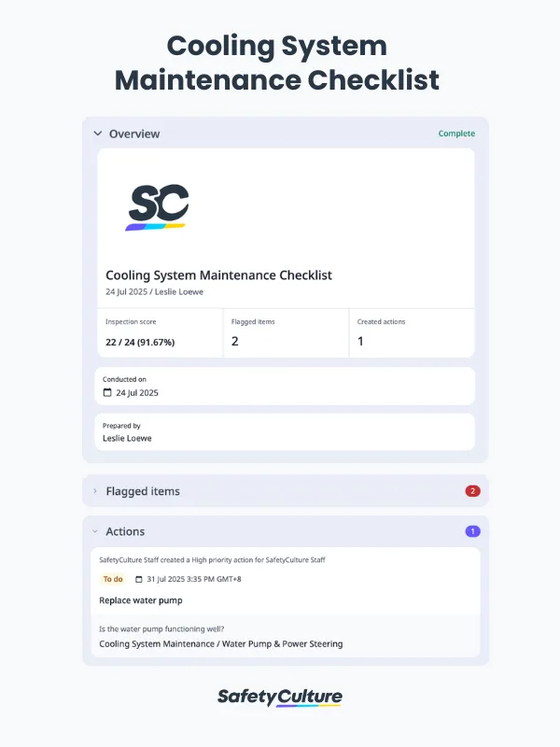Select the Created actions count cell
Screen dimensions: 560x747
[411, 332]
